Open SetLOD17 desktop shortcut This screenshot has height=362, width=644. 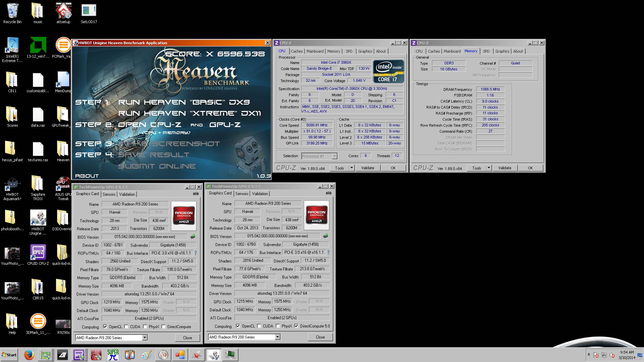click(89, 13)
